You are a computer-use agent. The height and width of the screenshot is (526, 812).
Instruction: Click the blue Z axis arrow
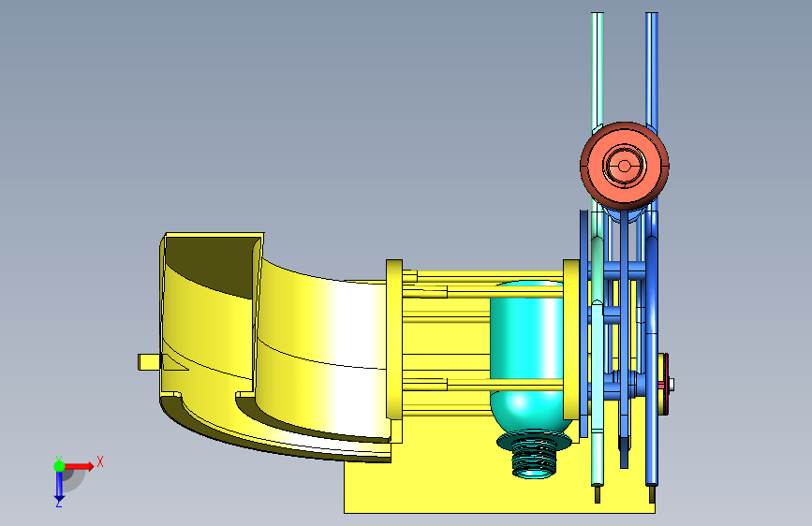[x=59, y=486]
